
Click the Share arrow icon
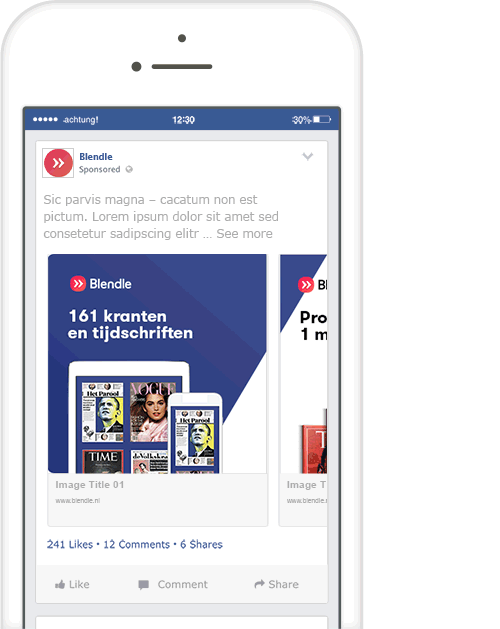[x=260, y=584]
